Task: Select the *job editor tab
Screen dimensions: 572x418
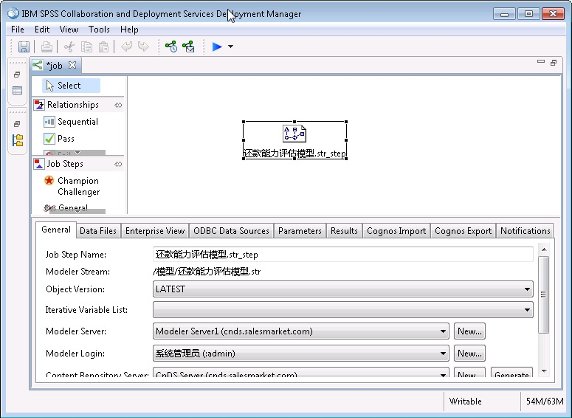Action: click(54, 66)
